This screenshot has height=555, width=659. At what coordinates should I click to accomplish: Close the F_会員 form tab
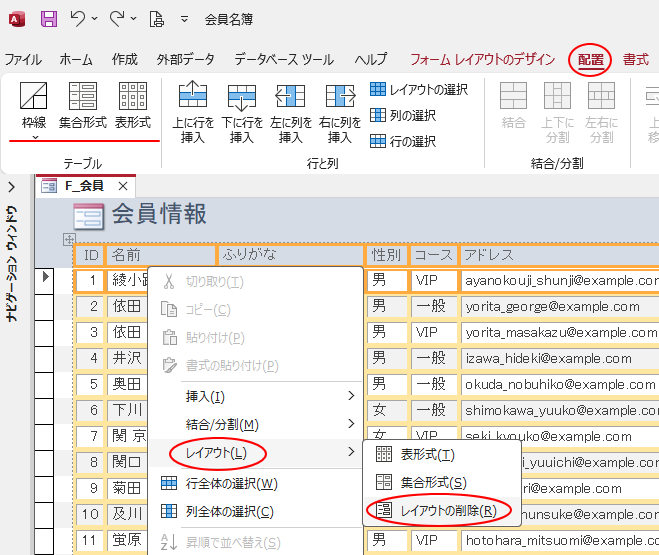[123, 186]
